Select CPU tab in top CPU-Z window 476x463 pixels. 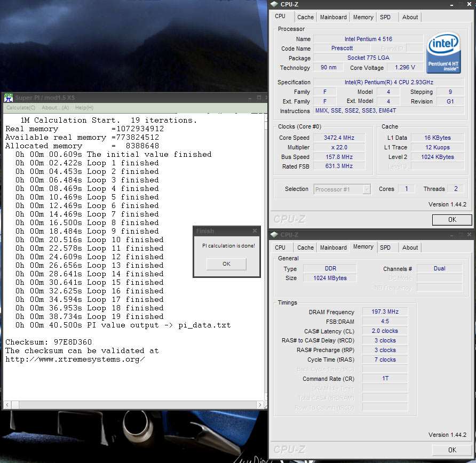pos(280,17)
